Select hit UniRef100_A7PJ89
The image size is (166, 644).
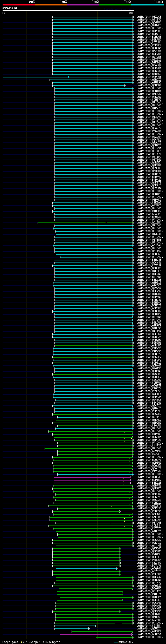pos(149,31)
